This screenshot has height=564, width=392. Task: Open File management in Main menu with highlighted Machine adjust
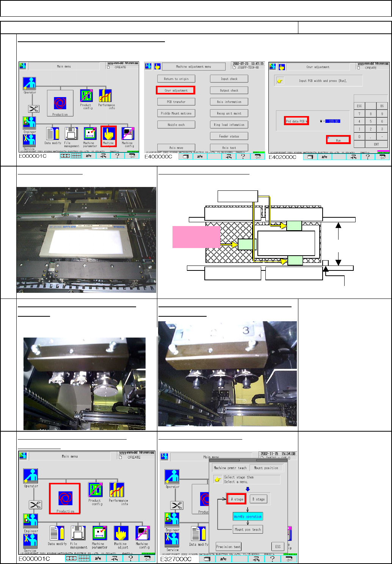click(71, 137)
